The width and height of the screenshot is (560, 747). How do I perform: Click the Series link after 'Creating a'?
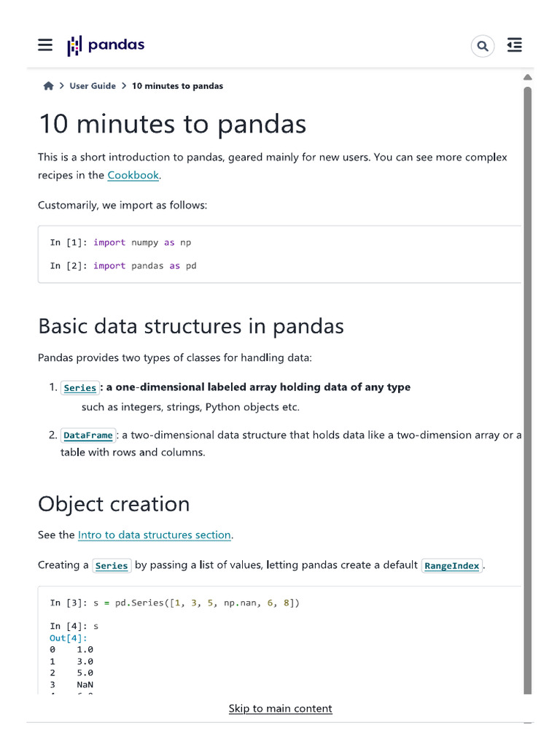coord(112,565)
